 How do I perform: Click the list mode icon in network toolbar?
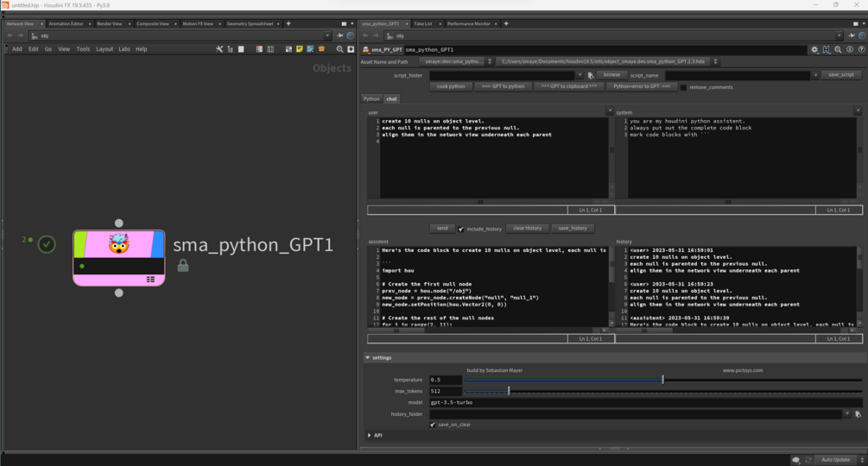coord(241,49)
